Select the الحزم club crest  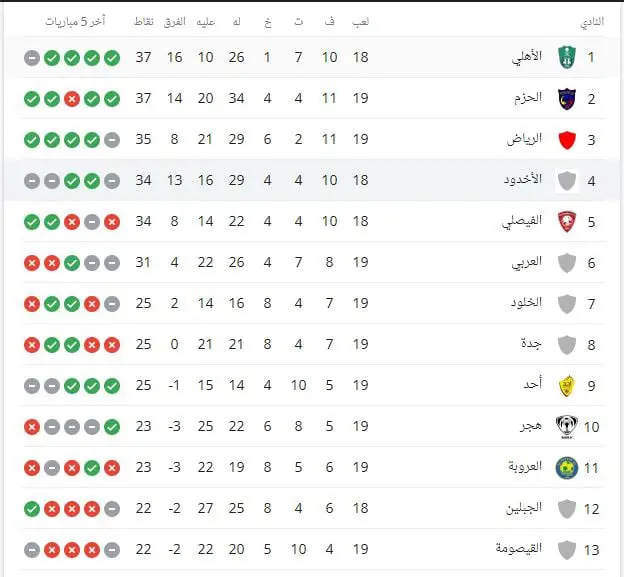pyautogui.click(x=567, y=99)
